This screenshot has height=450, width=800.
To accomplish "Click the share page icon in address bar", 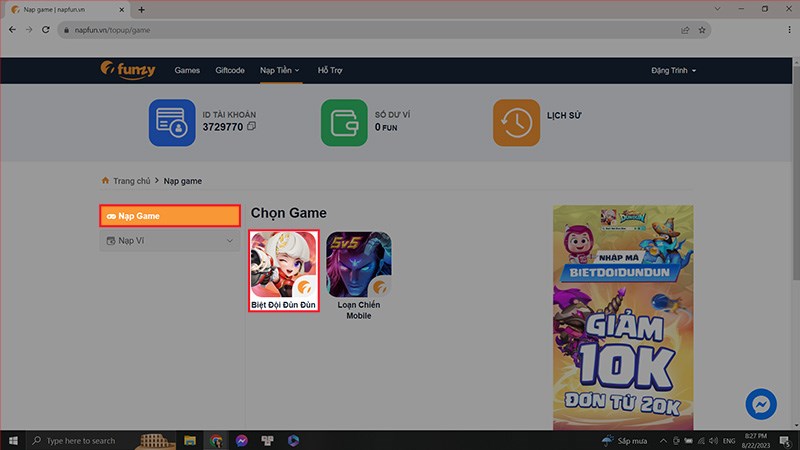I will tap(685, 30).
